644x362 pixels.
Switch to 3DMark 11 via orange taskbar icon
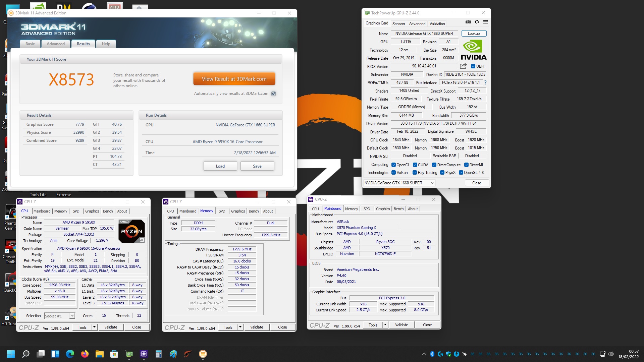click(203, 354)
